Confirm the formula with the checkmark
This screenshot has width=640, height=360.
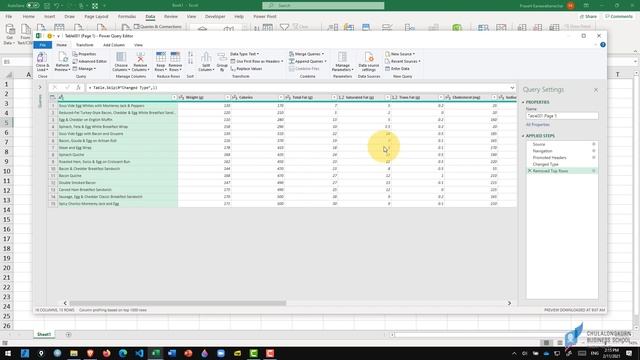(67, 87)
